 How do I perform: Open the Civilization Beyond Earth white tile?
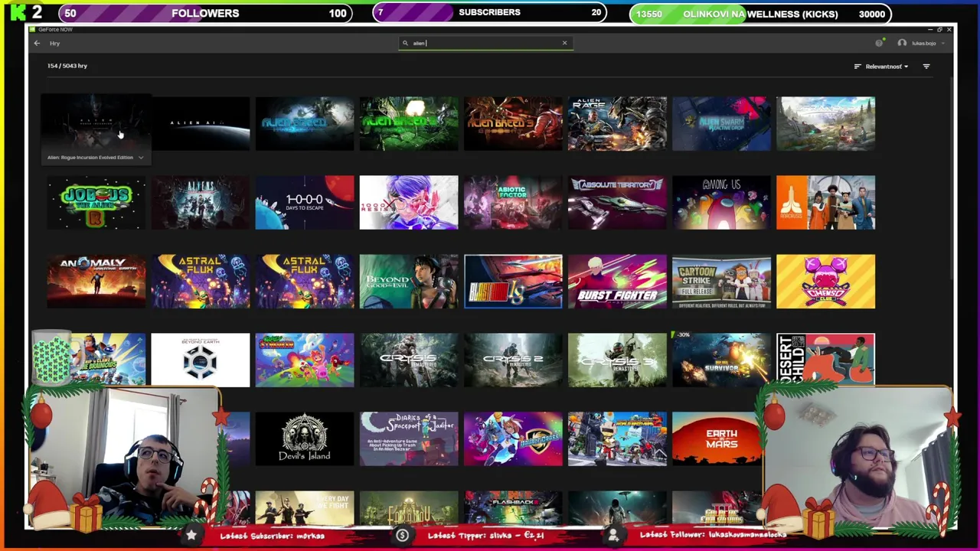(201, 360)
